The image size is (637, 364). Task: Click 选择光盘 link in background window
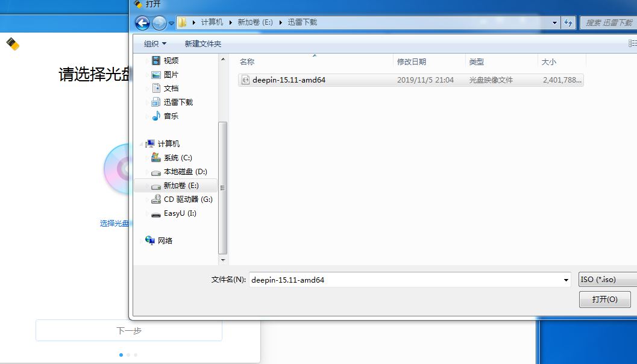(x=115, y=224)
